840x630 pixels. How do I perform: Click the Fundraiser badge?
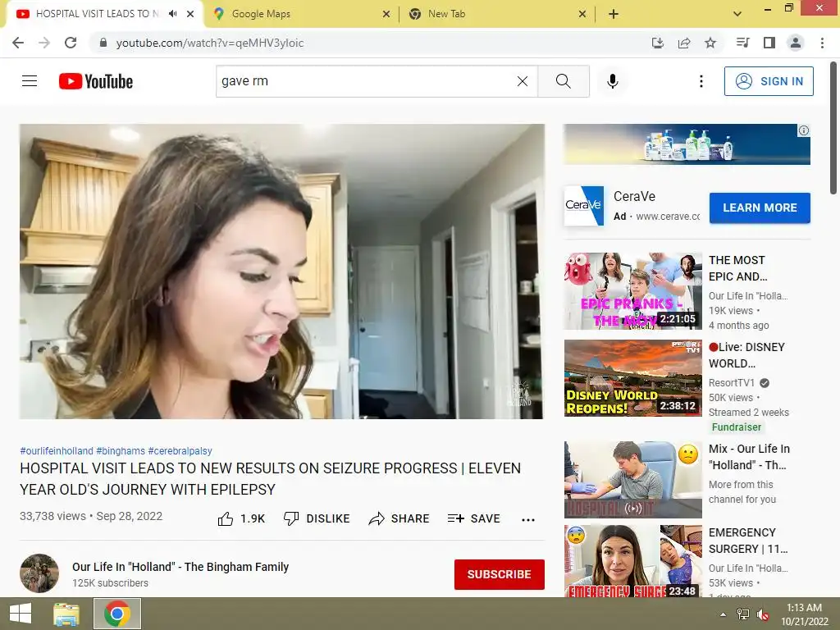(x=736, y=427)
